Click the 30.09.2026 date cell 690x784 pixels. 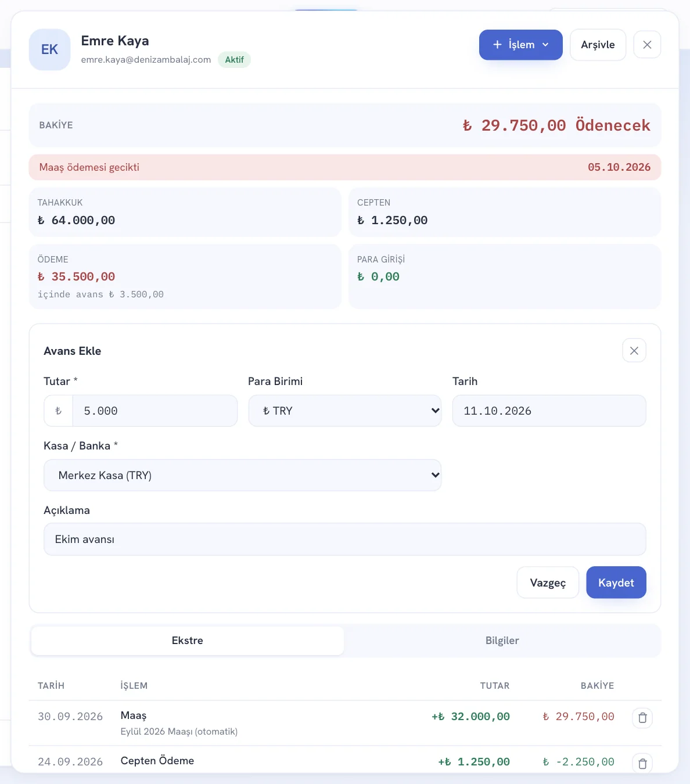[x=70, y=717]
